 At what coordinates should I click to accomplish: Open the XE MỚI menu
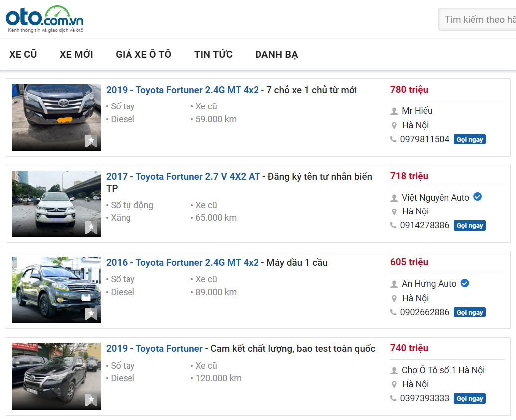point(76,54)
